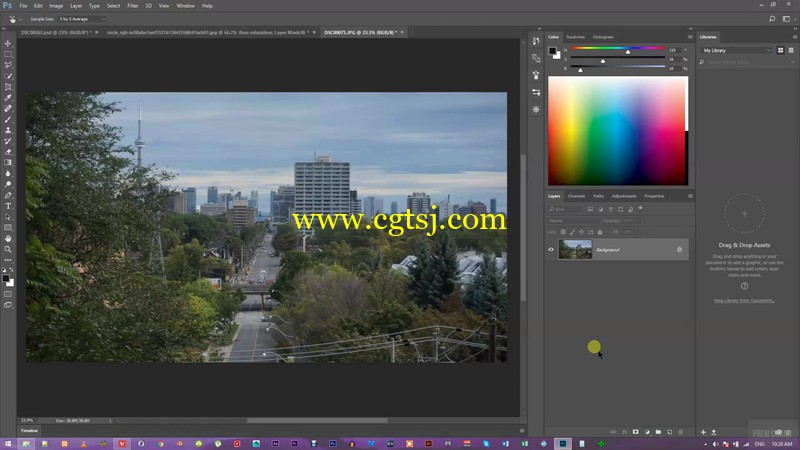The width and height of the screenshot is (800, 450).
Task: Toggle lock transparent pixels
Action: (563, 232)
